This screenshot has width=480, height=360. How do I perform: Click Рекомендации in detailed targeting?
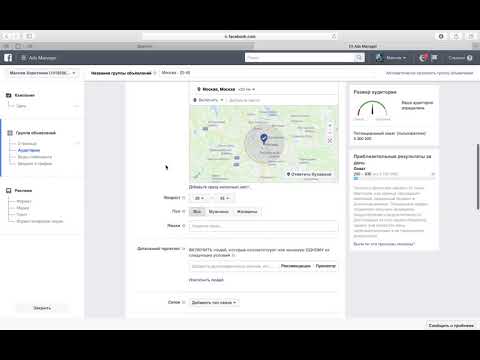296,266
